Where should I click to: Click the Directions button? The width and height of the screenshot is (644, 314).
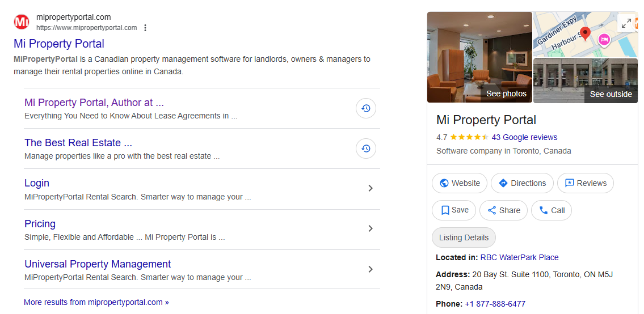[x=522, y=183]
